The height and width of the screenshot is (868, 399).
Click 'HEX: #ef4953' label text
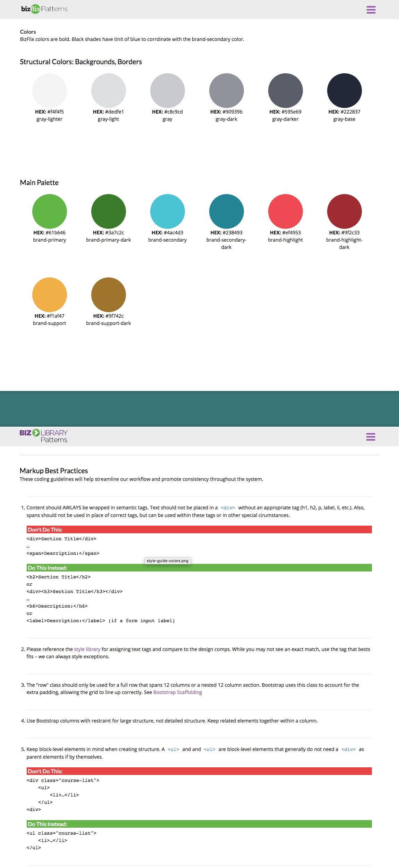286,233
